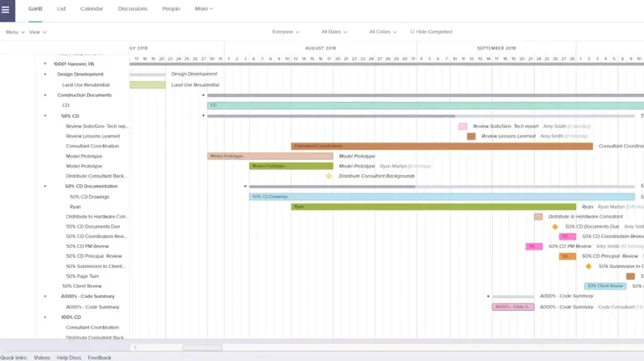Click the pink A000's - Code Summary bar
Screen dimensions: 644x361
coord(513,307)
